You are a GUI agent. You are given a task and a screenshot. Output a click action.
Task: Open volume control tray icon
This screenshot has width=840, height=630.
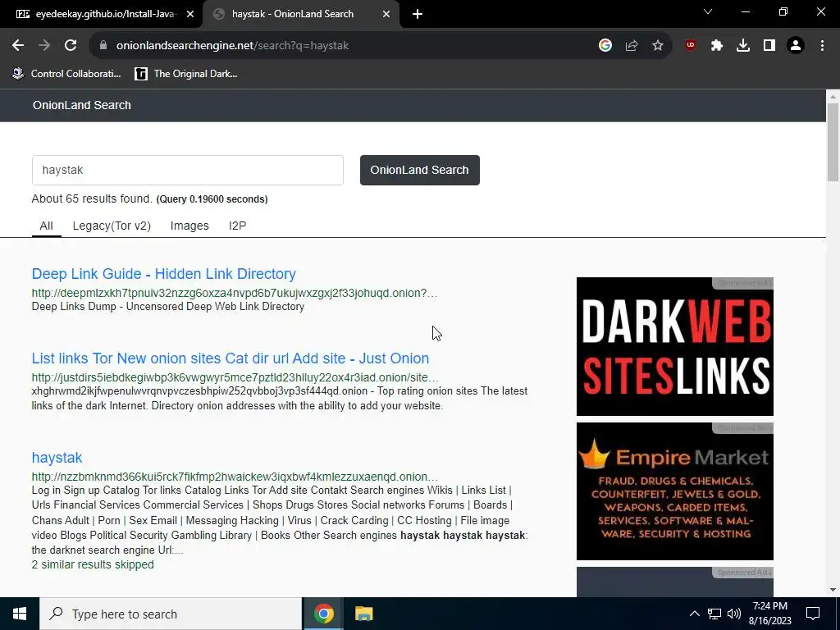pyautogui.click(x=734, y=614)
